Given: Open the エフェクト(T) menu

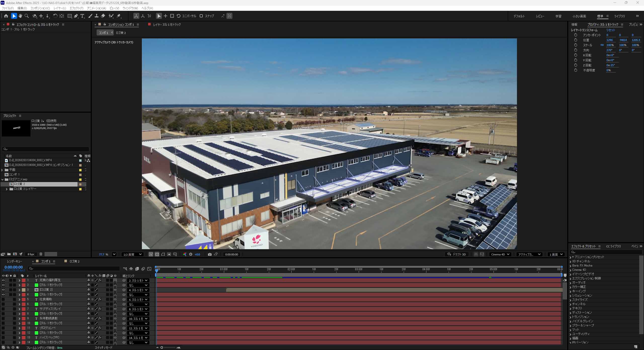Looking at the screenshot, I should tap(76, 8).
